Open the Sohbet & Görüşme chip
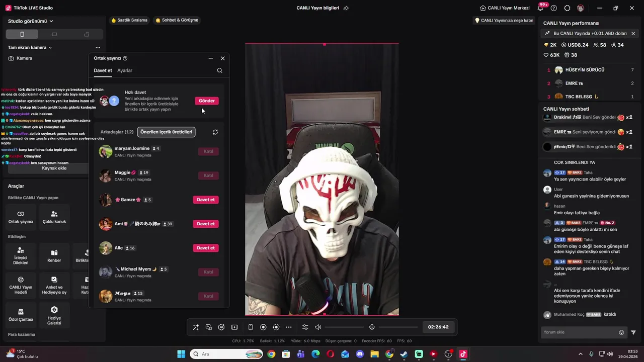 (x=177, y=20)
